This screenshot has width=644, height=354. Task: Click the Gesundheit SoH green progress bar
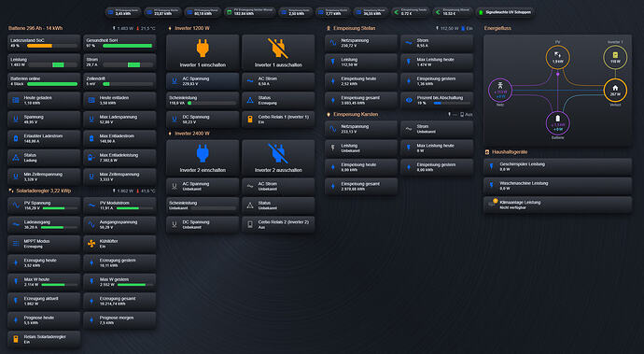coord(127,46)
